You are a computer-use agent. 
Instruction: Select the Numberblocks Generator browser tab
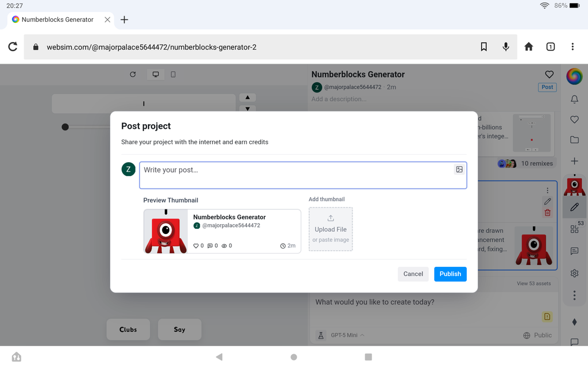[57, 20]
